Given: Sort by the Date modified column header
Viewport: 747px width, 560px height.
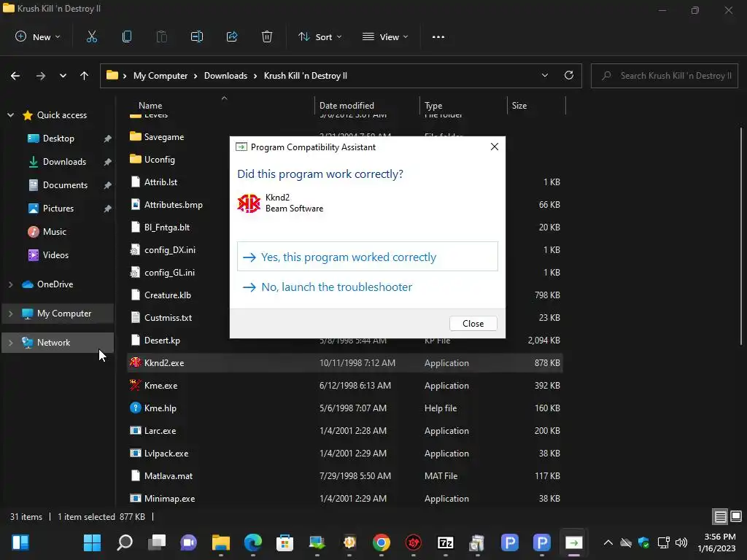Looking at the screenshot, I should 347,106.
